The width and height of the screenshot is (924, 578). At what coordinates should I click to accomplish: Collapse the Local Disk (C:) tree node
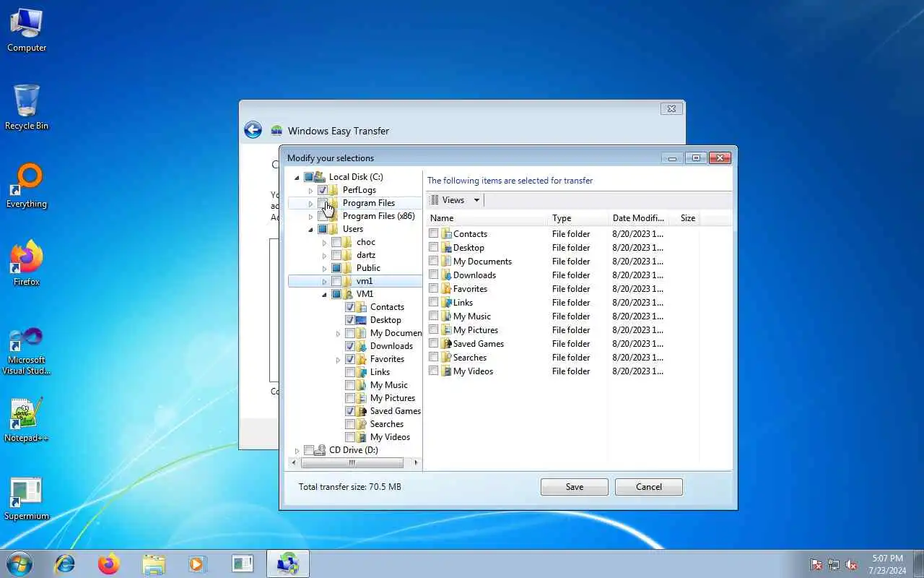297,177
